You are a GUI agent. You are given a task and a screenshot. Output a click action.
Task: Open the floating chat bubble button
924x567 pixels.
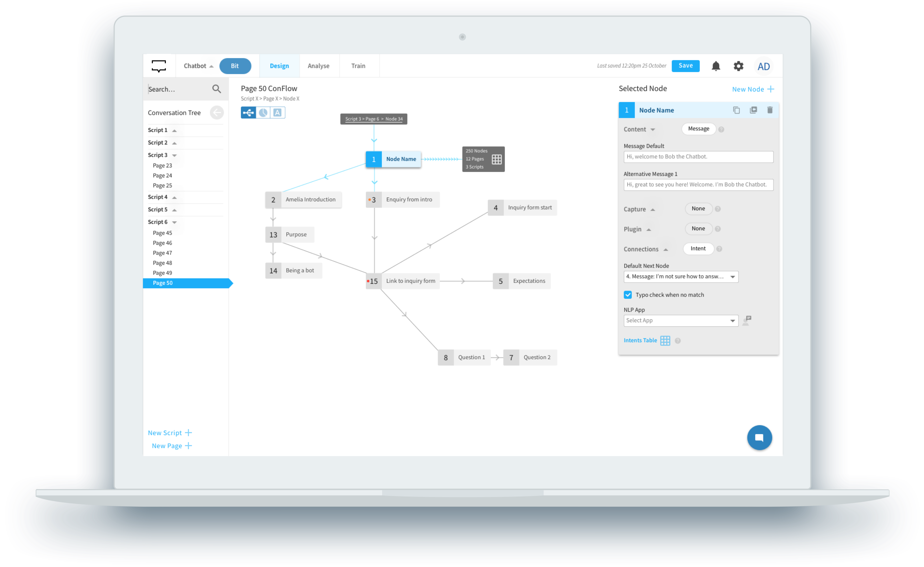[x=759, y=438]
